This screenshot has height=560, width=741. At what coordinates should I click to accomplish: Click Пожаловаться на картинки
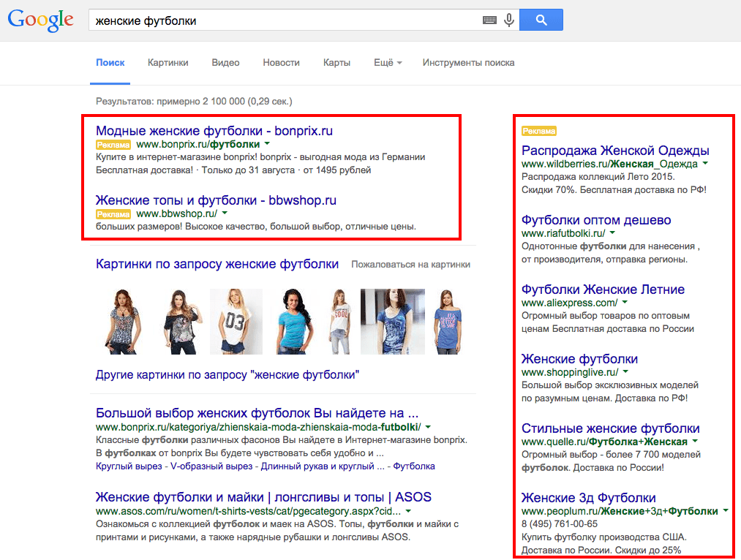[410, 265]
